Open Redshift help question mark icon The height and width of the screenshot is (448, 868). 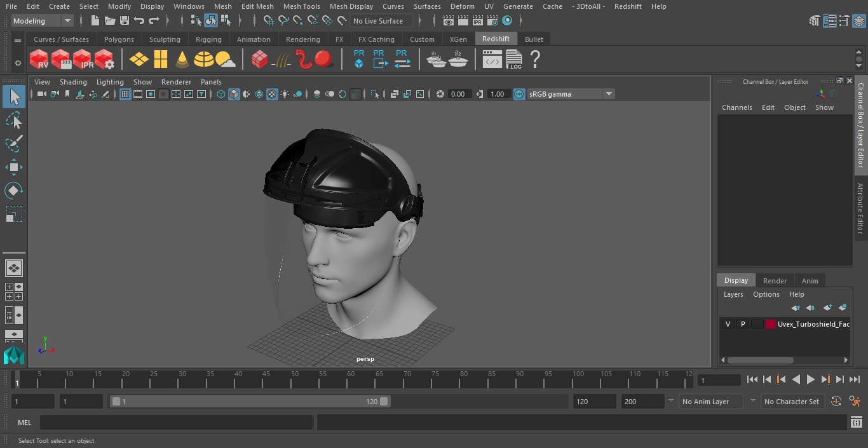click(x=535, y=60)
